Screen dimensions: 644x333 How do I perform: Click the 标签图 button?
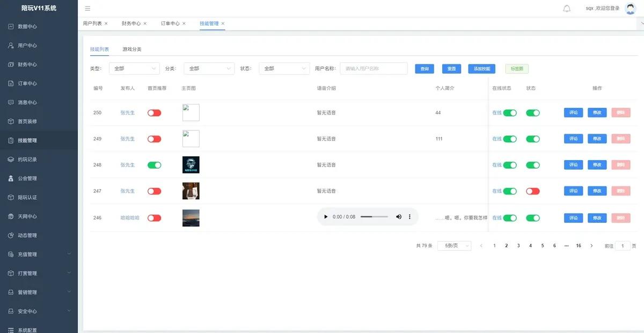(x=517, y=69)
